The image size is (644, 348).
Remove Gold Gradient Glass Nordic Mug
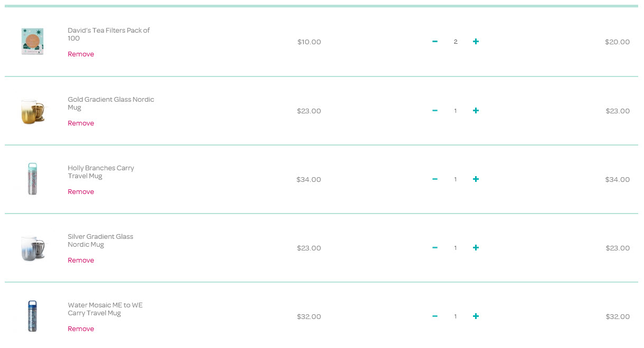coord(81,123)
